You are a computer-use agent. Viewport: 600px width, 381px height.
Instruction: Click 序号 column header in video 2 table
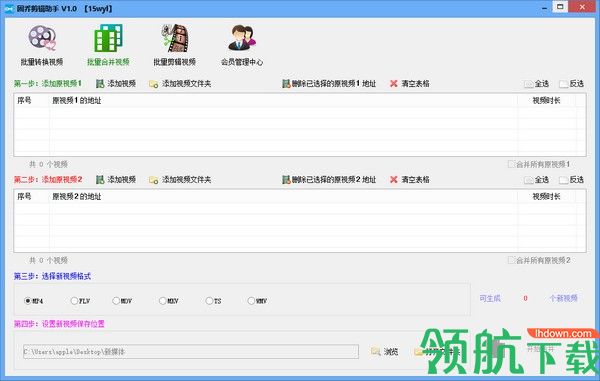point(31,197)
